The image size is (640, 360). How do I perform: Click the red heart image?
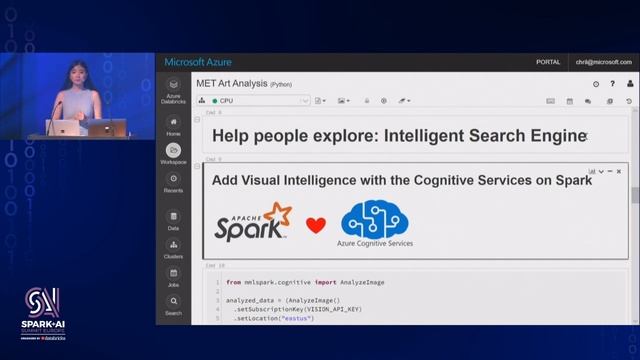316,225
